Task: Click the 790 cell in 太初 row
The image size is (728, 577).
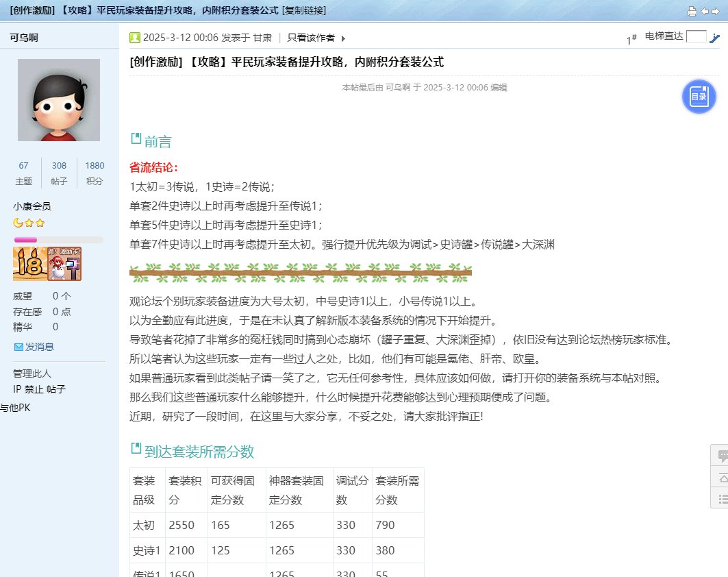Action: point(398,525)
